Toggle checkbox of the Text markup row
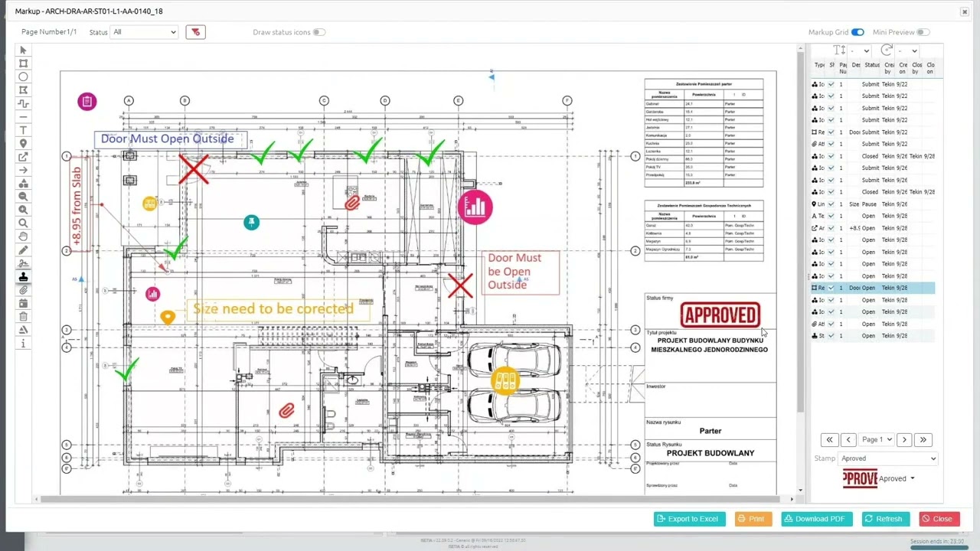The image size is (980, 551). point(831,216)
